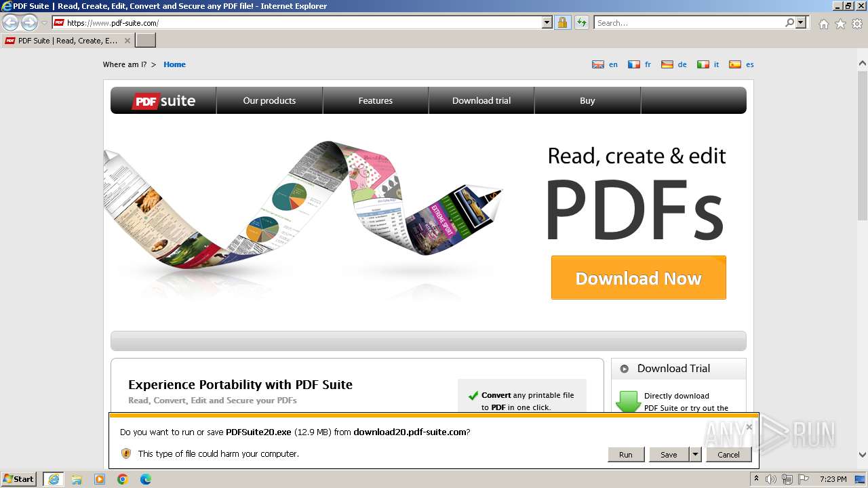The image size is (868, 488).
Task: Click the security lock icon in the address bar
Action: (x=563, y=22)
